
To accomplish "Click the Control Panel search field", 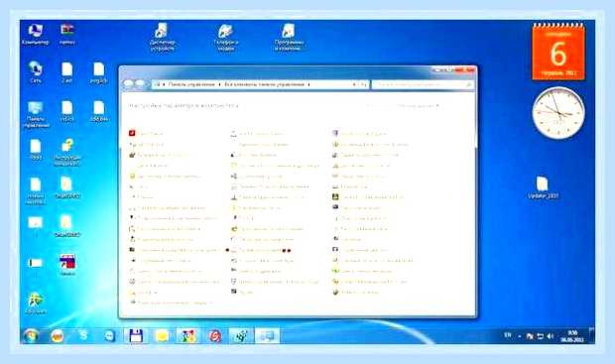I will (x=422, y=84).
